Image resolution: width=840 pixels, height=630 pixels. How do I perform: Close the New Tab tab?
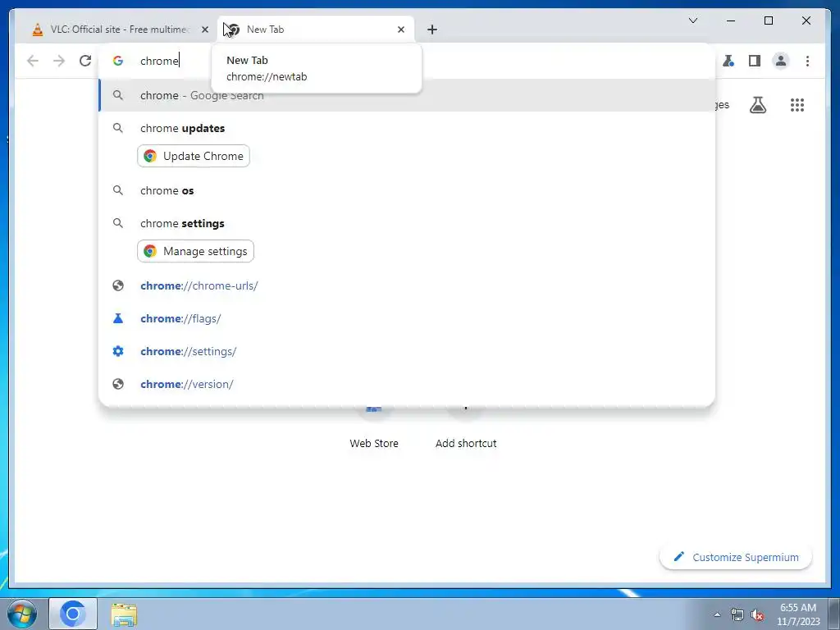click(x=400, y=30)
